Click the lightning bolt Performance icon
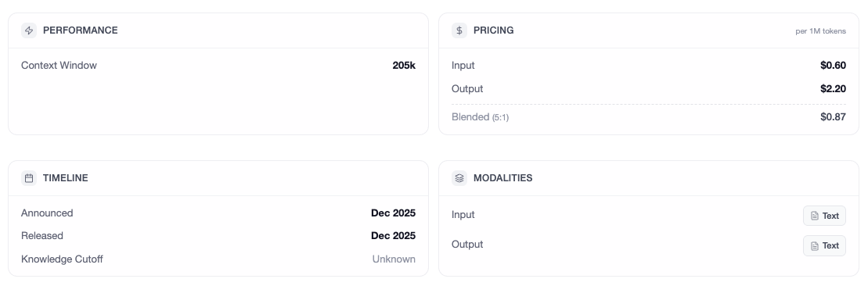 click(29, 30)
